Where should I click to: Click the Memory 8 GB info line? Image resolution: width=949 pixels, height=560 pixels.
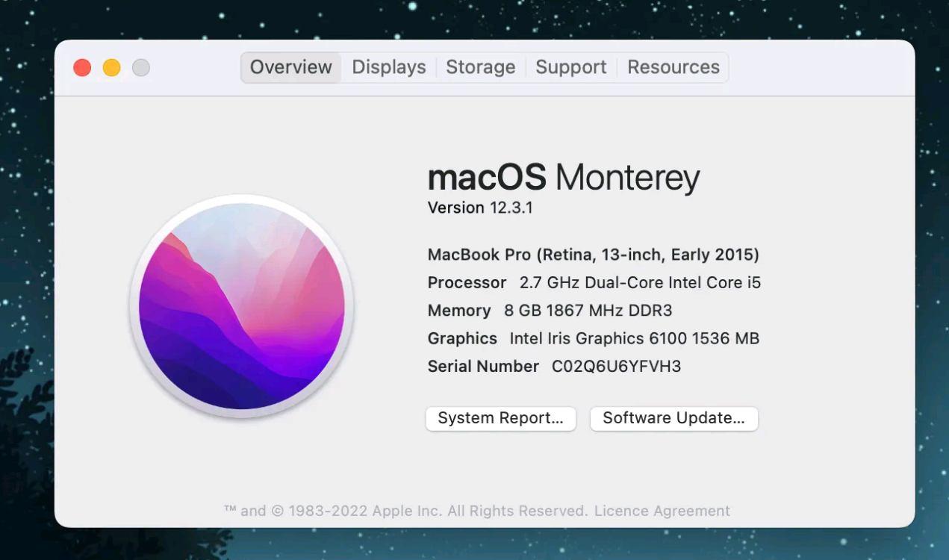pyautogui.click(x=550, y=311)
